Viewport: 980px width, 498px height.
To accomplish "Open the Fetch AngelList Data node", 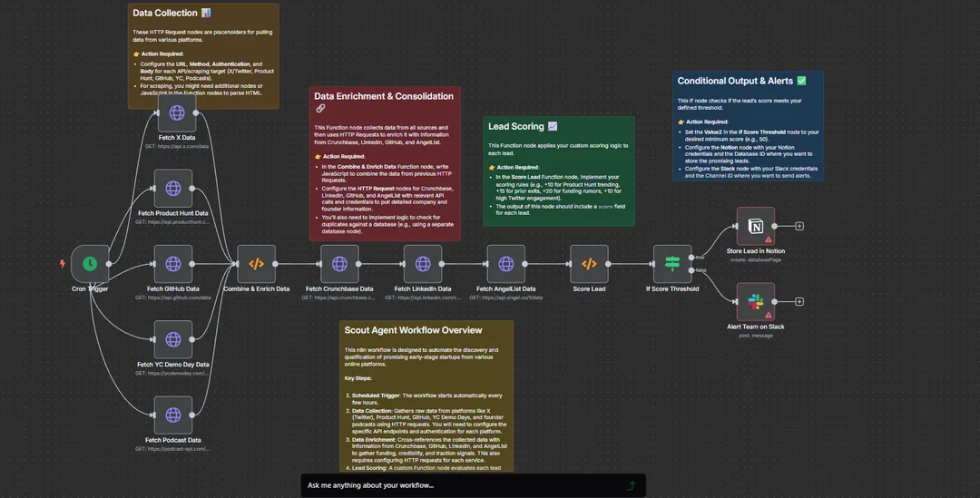I will [x=506, y=264].
